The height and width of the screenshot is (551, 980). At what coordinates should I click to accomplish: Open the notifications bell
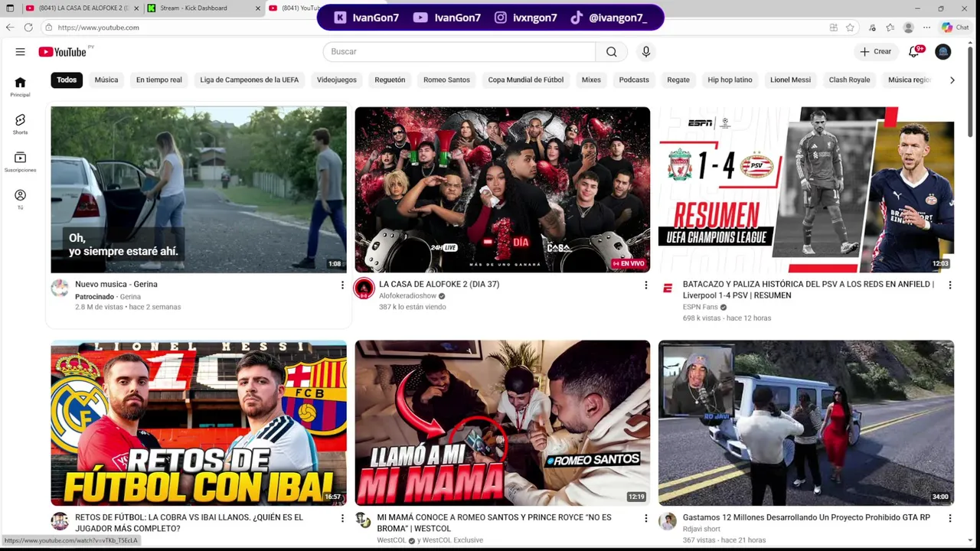[x=913, y=51]
